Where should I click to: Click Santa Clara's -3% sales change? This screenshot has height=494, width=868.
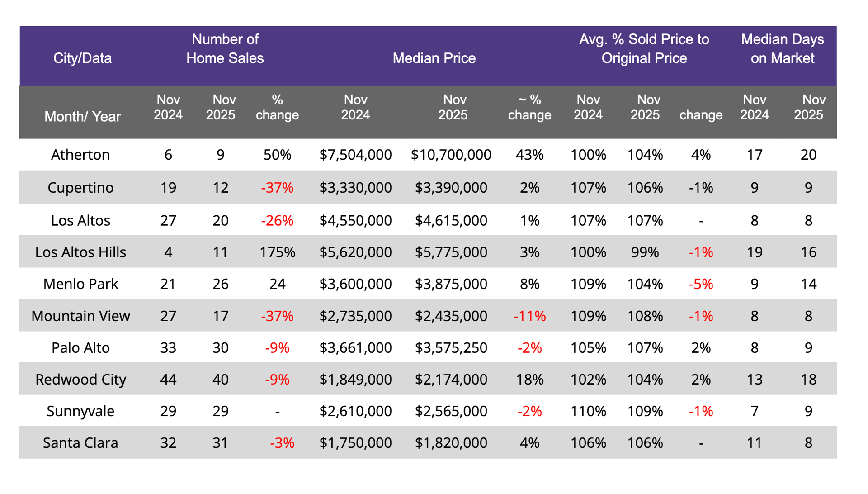tap(282, 442)
